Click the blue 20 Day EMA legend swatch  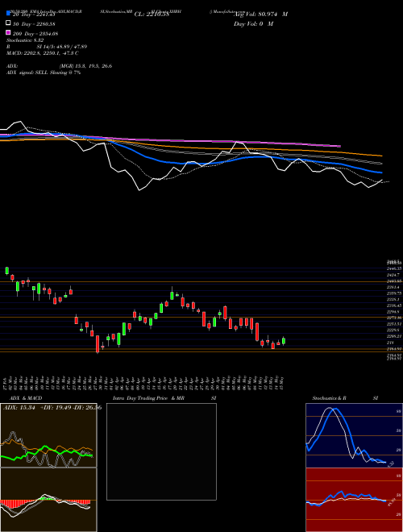click(9, 14)
